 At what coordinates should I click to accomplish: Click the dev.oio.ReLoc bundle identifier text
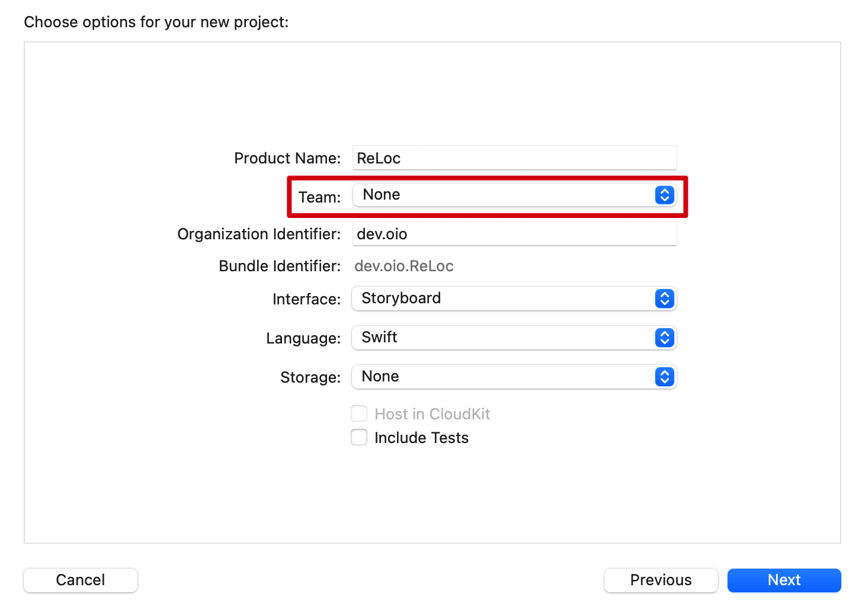404,266
